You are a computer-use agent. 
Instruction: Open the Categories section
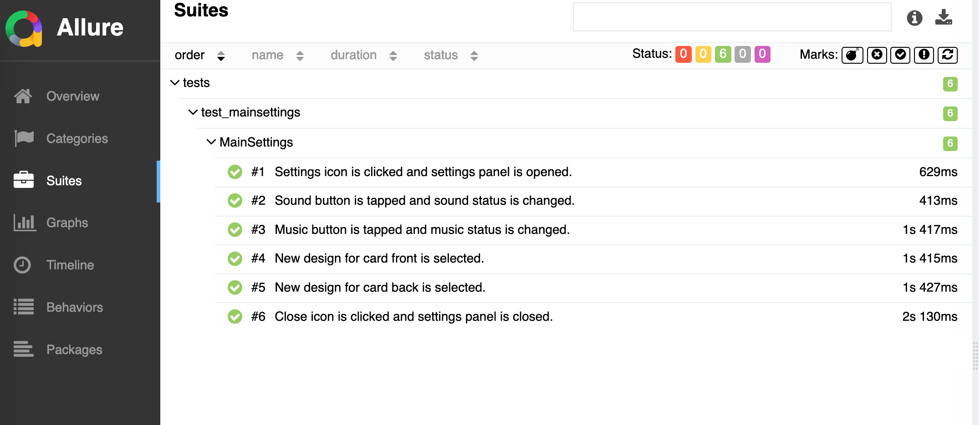click(x=77, y=138)
